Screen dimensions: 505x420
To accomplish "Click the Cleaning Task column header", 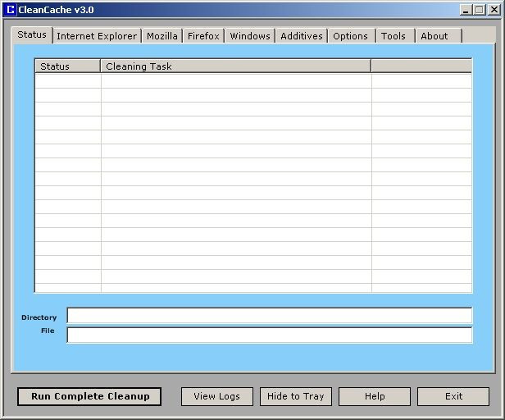I will (236, 66).
